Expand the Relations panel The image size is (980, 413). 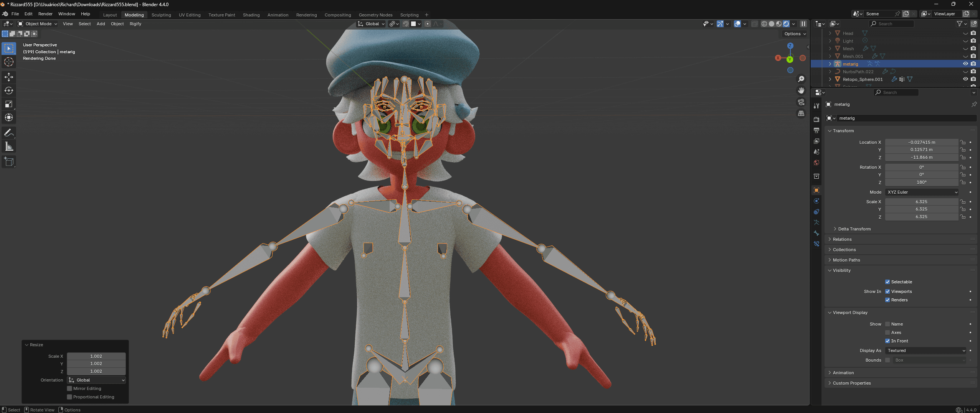[x=842, y=239]
